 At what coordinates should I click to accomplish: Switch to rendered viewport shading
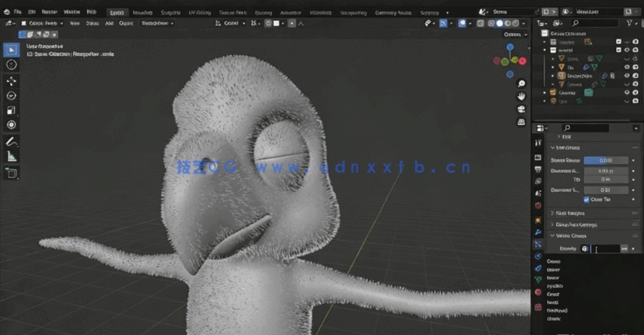click(515, 24)
